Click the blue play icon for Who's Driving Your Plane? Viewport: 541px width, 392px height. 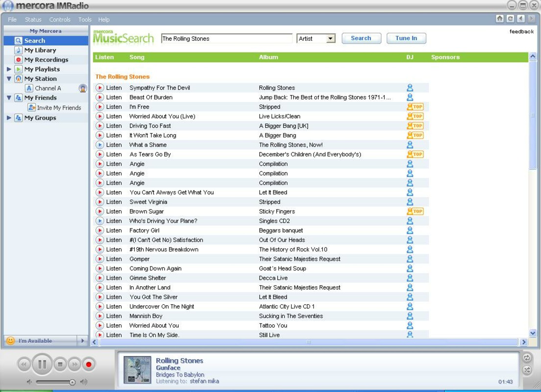coord(99,221)
